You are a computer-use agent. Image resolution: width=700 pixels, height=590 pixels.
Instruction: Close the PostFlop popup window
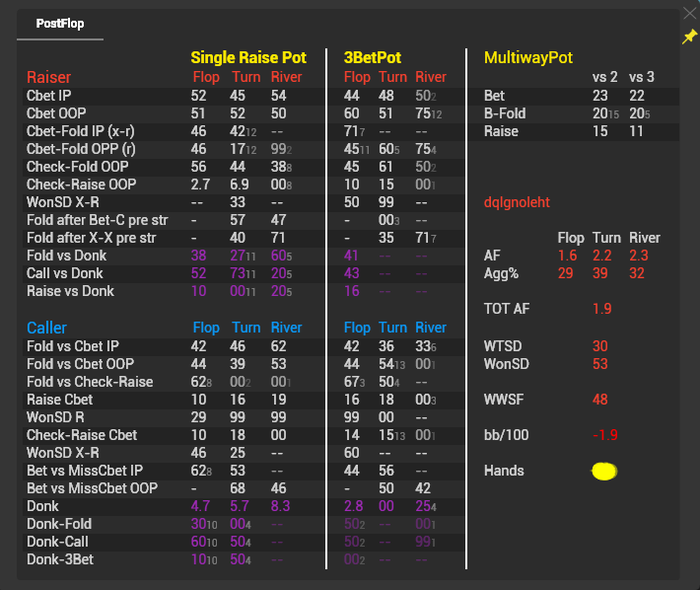[x=690, y=13]
